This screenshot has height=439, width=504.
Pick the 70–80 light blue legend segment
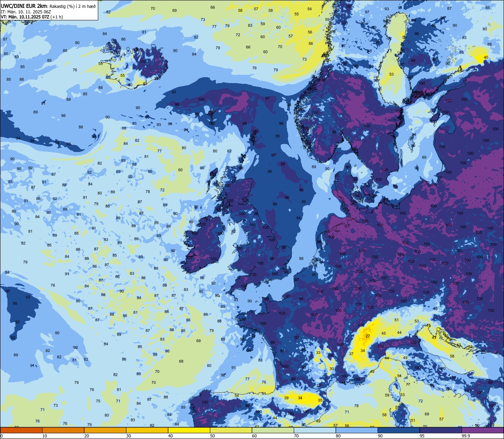pos(315,430)
